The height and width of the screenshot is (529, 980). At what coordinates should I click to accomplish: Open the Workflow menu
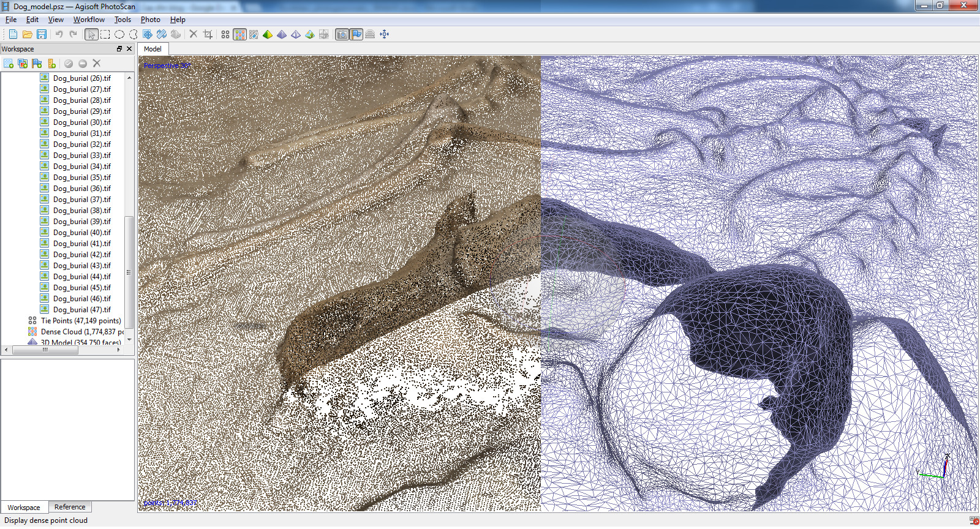click(89, 20)
